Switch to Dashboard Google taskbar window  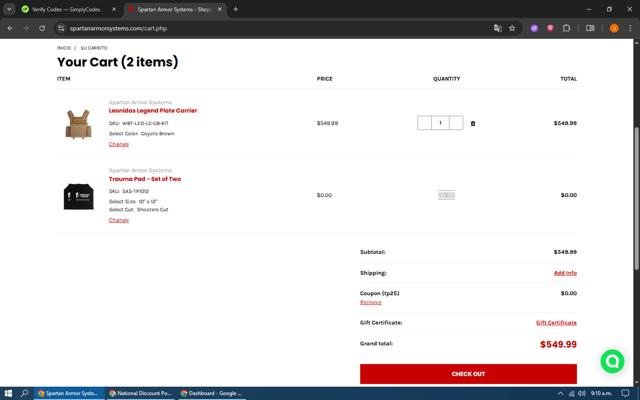[x=211, y=393]
